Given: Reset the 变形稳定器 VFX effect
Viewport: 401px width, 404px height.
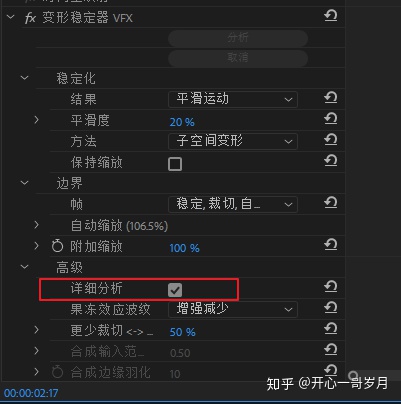Looking at the screenshot, I should tap(330, 15).
